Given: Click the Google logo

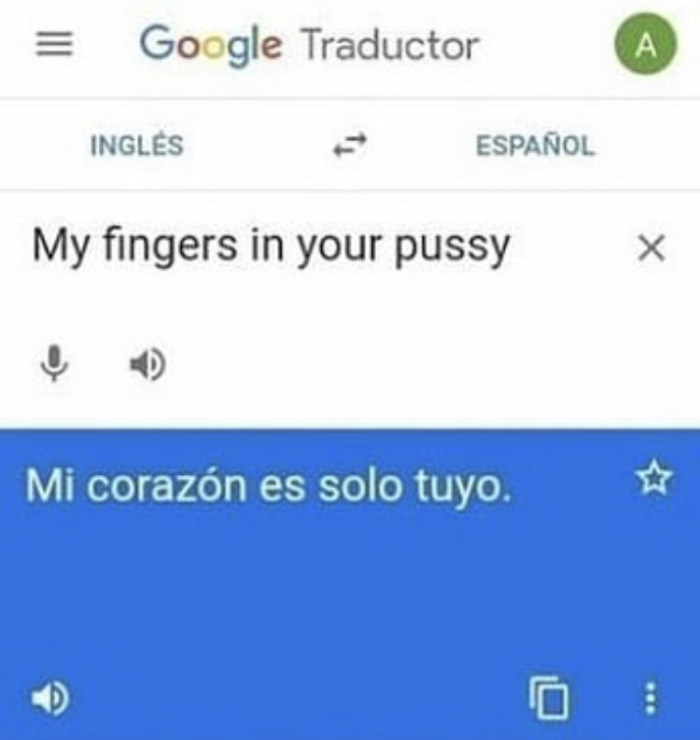Looking at the screenshot, I should 211,46.
